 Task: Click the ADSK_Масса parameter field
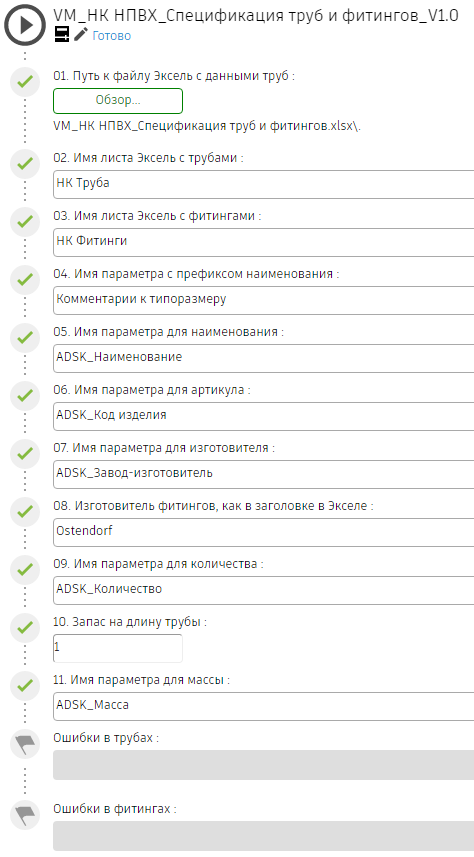tap(264, 706)
